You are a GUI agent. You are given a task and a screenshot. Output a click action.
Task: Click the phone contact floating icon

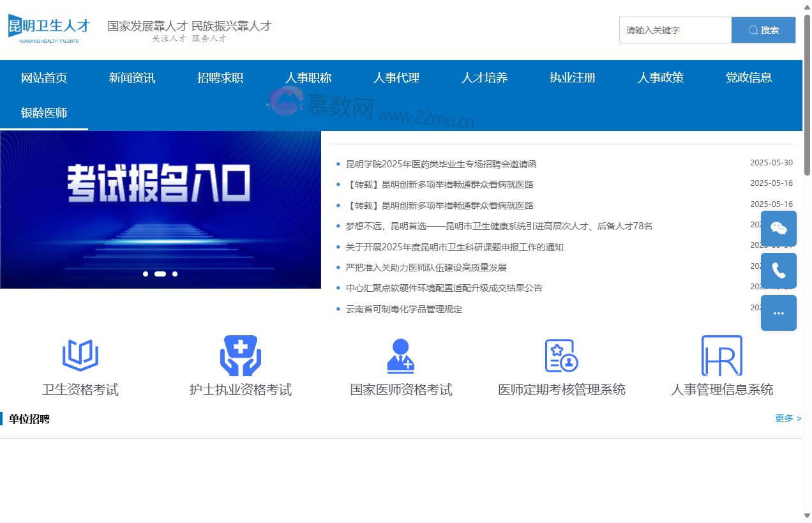[778, 270]
